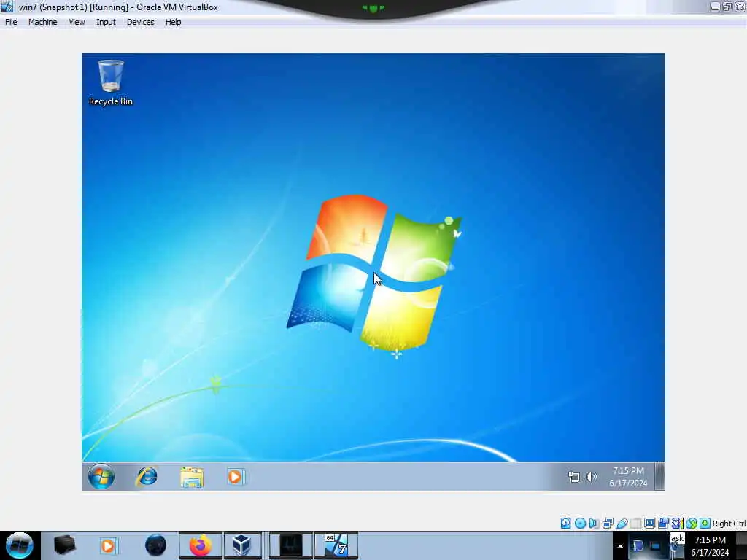Screen dimensions: 747x560
Task: Click the guest Show desktop strip
Action: point(659,476)
